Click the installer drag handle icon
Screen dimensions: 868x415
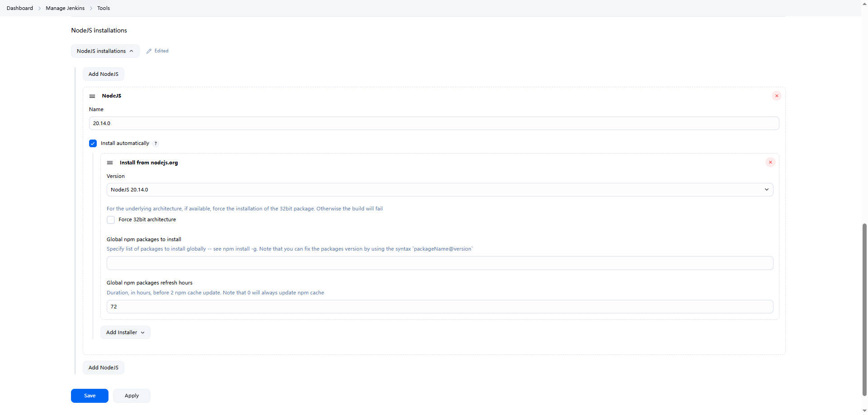point(110,163)
